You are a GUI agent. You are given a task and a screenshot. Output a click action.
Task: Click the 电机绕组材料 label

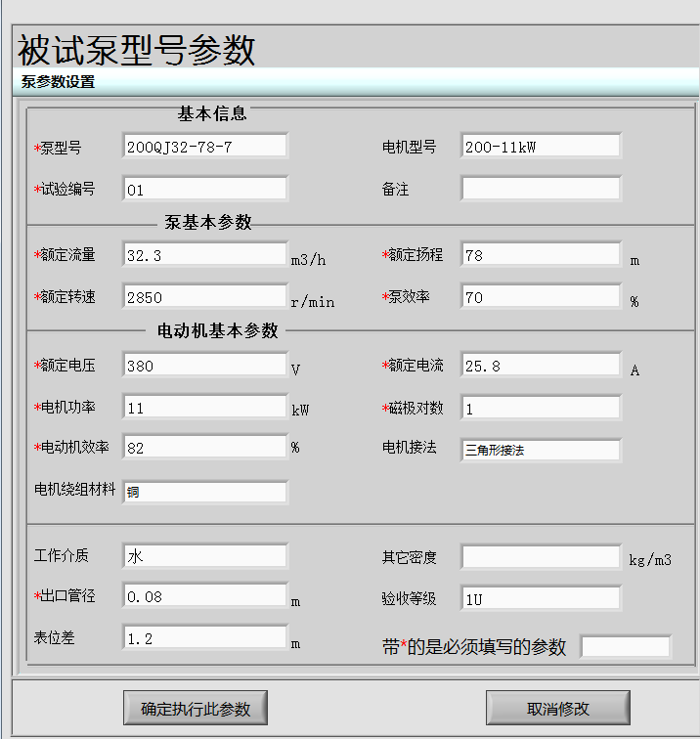[x=74, y=489]
